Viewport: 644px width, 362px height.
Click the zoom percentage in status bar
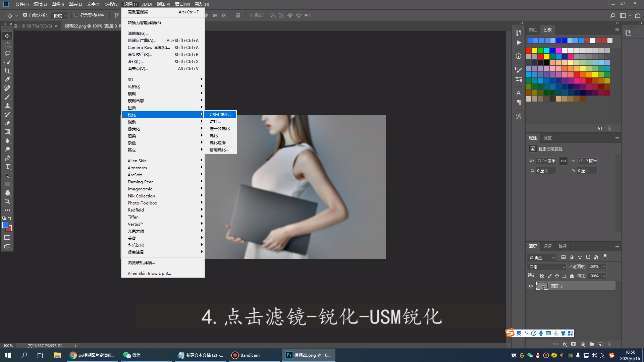(x=8, y=346)
